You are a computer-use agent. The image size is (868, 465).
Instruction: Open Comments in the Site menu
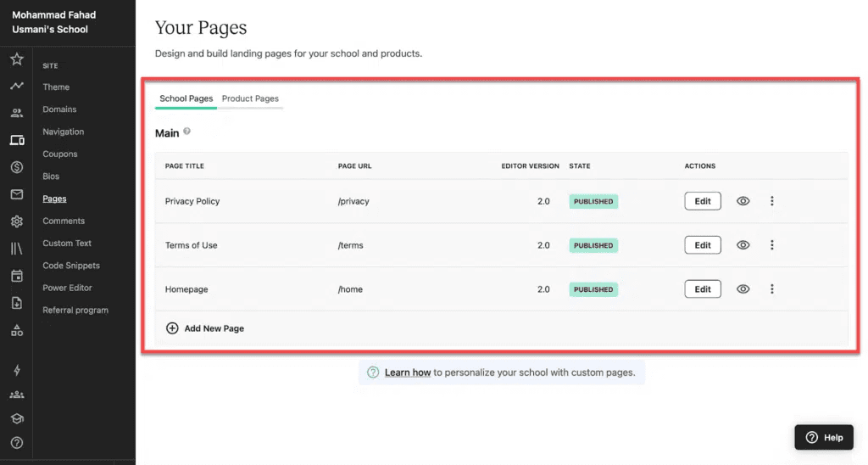pyautogui.click(x=64, y=221)
